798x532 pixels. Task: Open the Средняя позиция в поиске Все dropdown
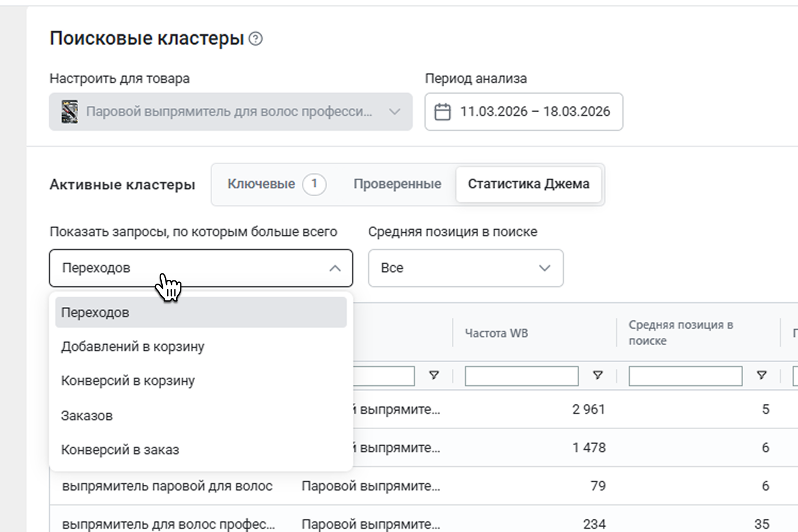click(x=465, y=268)
